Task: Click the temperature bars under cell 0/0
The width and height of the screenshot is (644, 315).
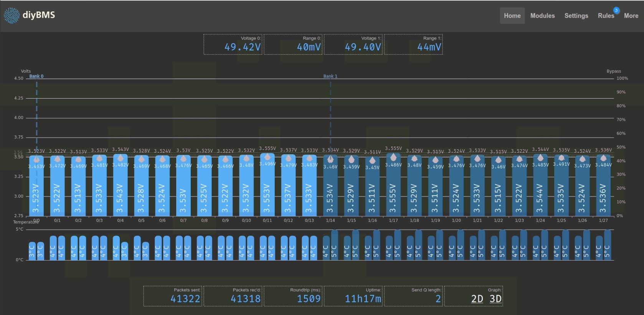Action: pyautogui.click(x=36, y=251)
